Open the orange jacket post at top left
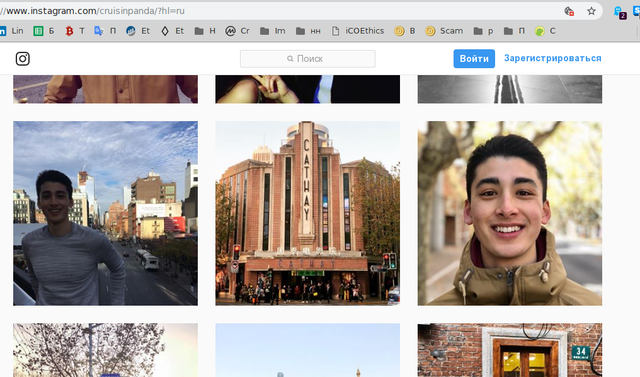This screenshot has width=640, height=377. pyautogui.click(x=105, y=89)
